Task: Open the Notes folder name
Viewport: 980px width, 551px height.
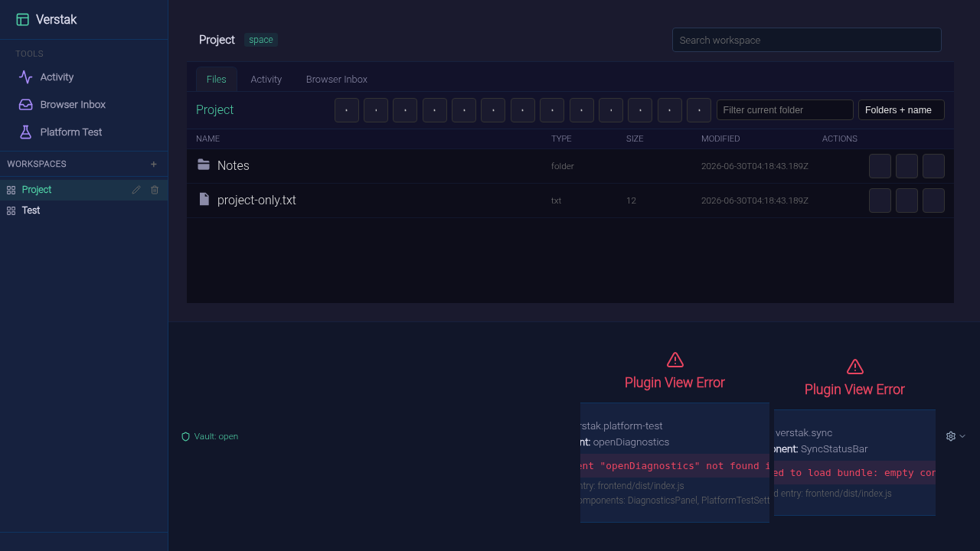Action: pyautogui.click(x=234, y=166)
